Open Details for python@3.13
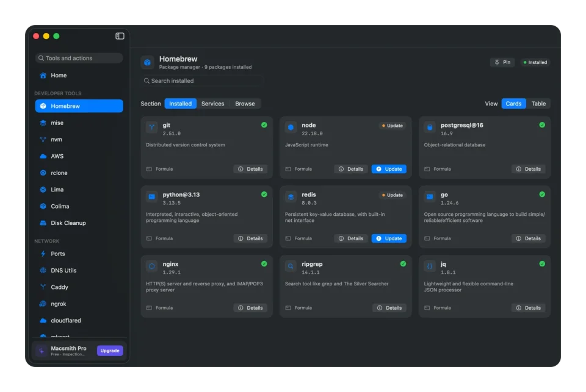The height and width of the screenshot is (392, 586). (250, 238)
